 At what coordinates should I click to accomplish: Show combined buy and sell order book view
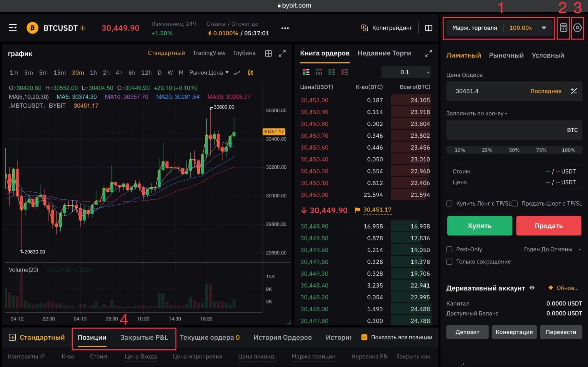pyautogui.click(x=306, y=72)
